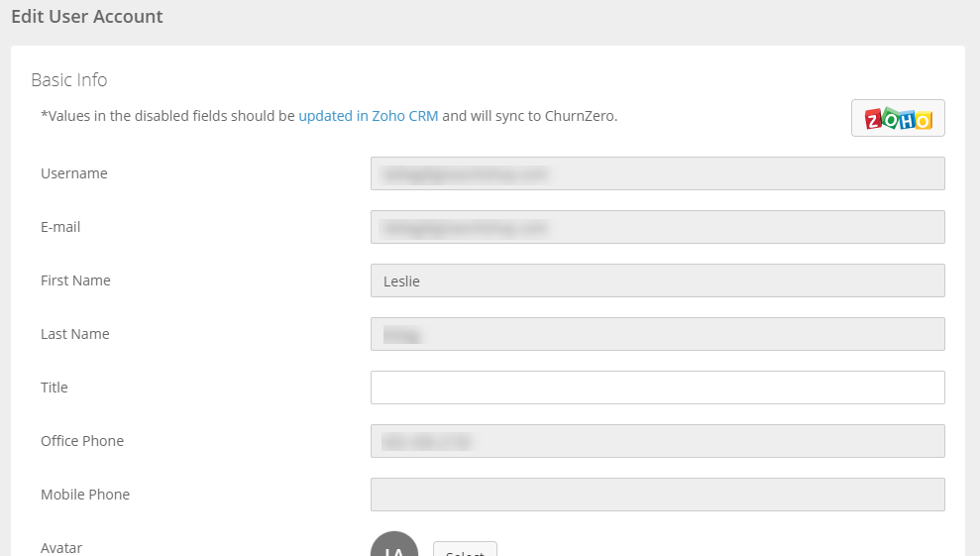
Task: Click the avatar initials circle
Action: 394,545
